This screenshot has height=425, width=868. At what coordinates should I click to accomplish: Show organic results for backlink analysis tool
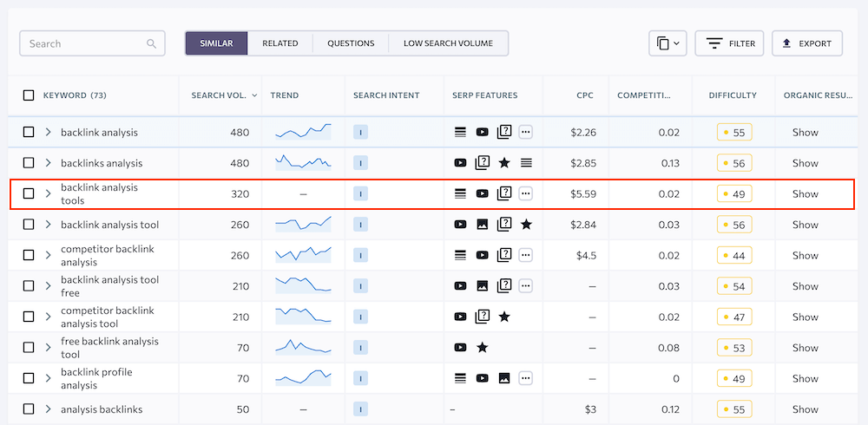click(805, 225)
